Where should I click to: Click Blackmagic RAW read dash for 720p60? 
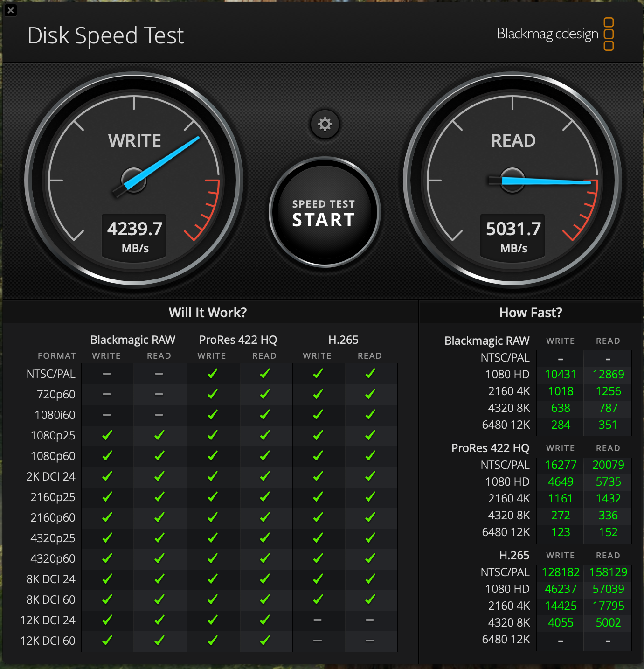[x=159, y=394]
